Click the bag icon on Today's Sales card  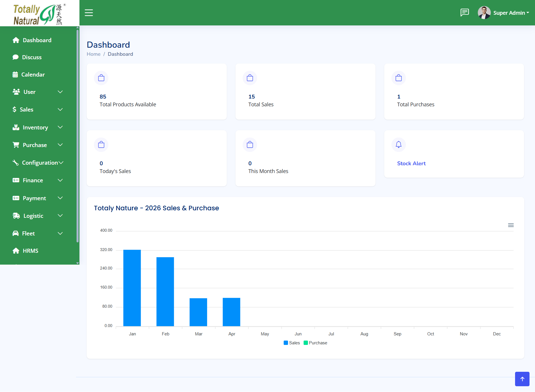click(x=101, y=145)
